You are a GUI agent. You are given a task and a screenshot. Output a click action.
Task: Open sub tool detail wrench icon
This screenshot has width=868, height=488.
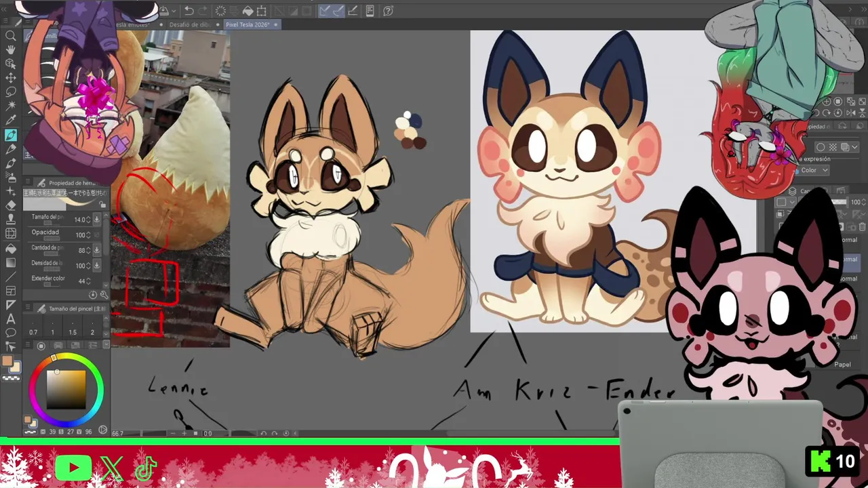click(104, 295)
